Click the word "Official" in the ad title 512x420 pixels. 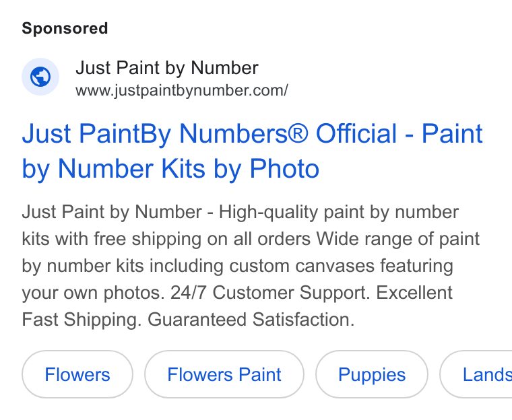(356, 133)
